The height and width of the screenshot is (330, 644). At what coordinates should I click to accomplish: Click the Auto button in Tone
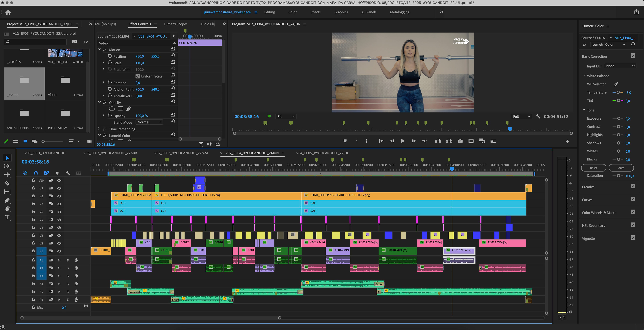click(x=621, y=168)
